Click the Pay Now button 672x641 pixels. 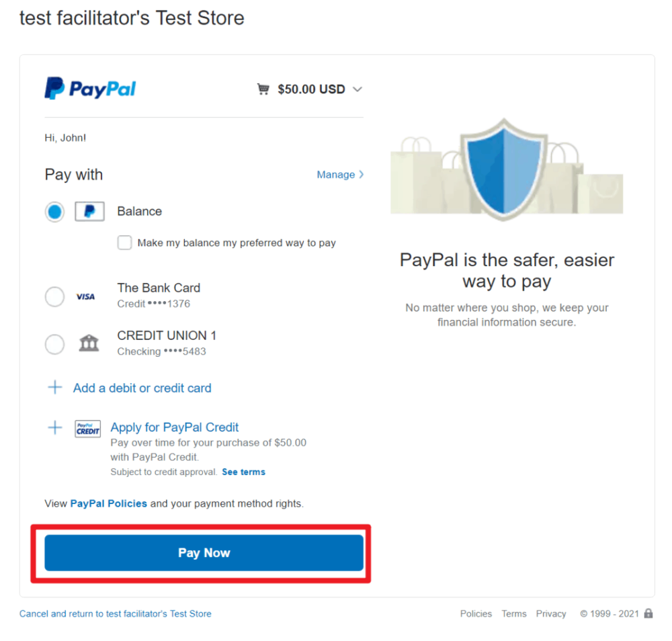[x=204, y=553]
